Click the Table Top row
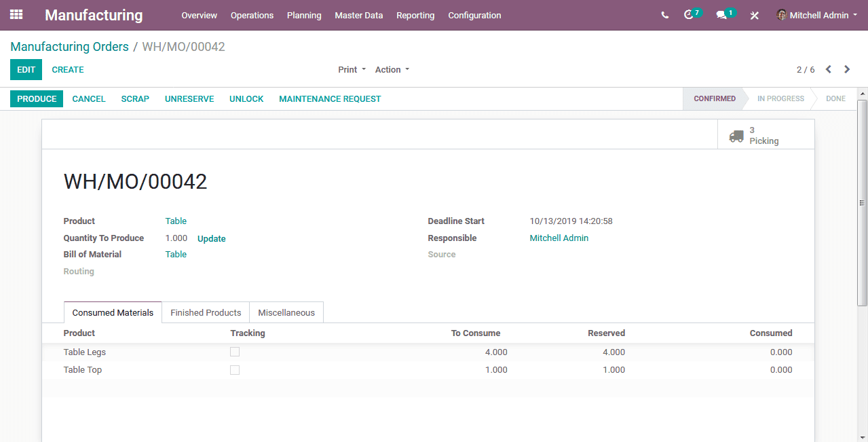 [428, 370]
